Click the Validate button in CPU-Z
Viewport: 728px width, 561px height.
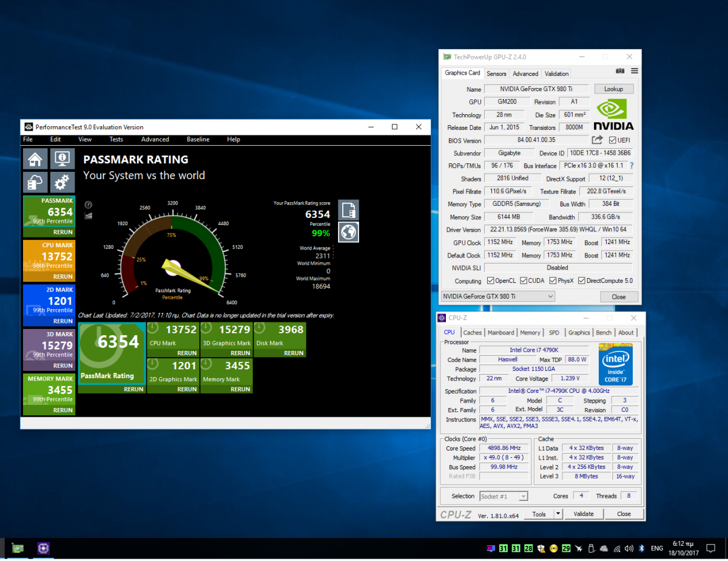(584, 514)
